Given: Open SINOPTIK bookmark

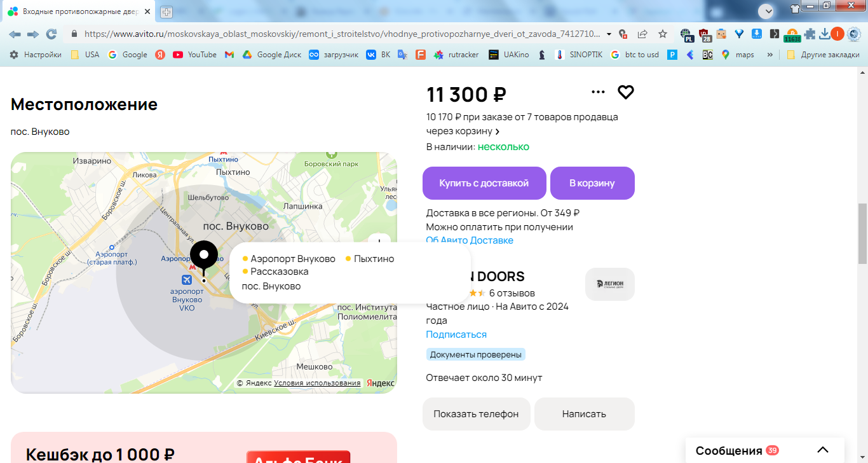Looking at the screenshot, I should click(x=578, y=55).
